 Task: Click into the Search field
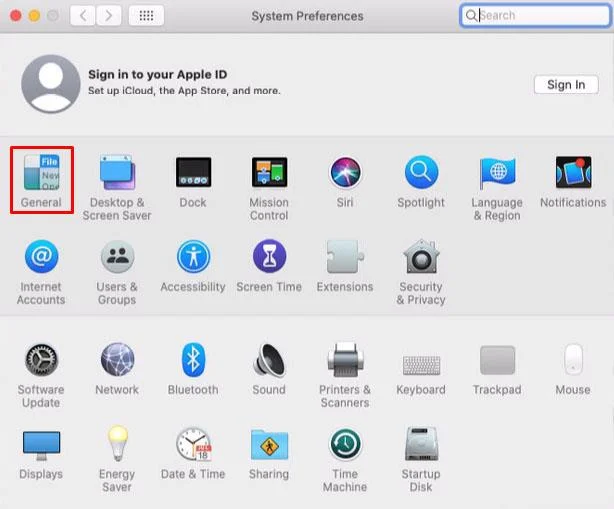(535, 16)
